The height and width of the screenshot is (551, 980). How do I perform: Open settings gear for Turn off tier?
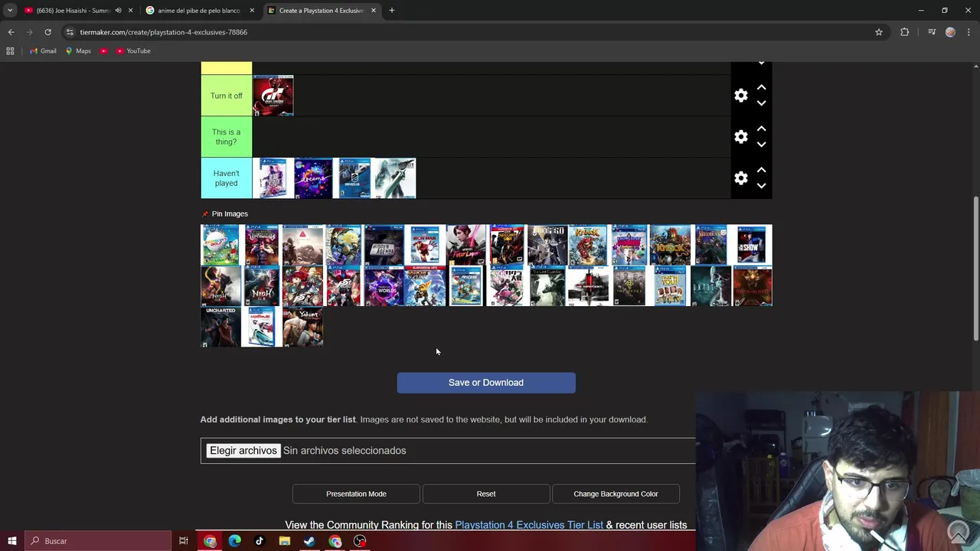(740, 96)
